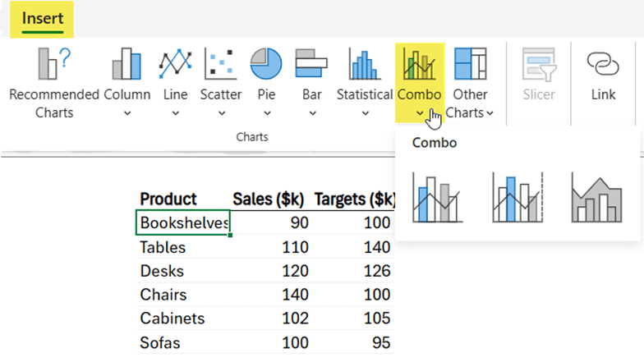Click the Link icon

[603, 64]
